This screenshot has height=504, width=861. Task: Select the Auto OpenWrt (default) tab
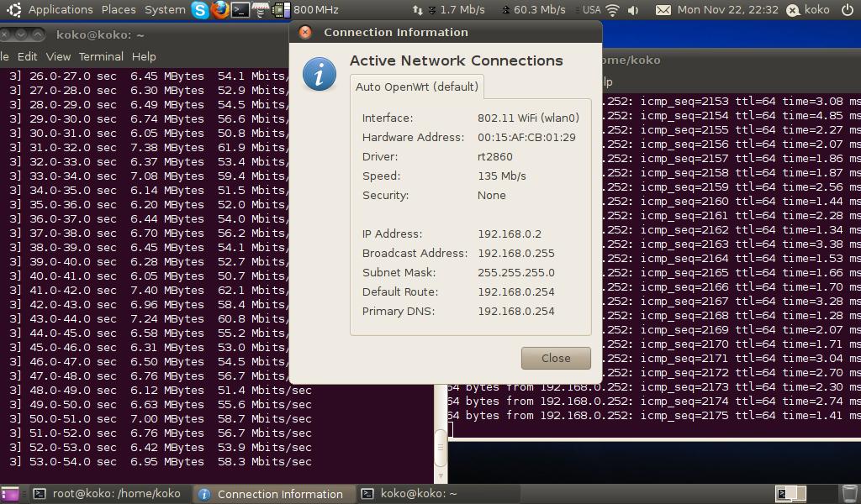point(416,87)
